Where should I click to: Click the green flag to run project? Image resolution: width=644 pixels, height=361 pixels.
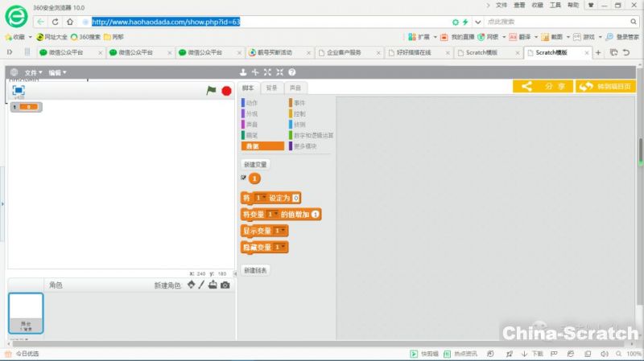point(211,91)
